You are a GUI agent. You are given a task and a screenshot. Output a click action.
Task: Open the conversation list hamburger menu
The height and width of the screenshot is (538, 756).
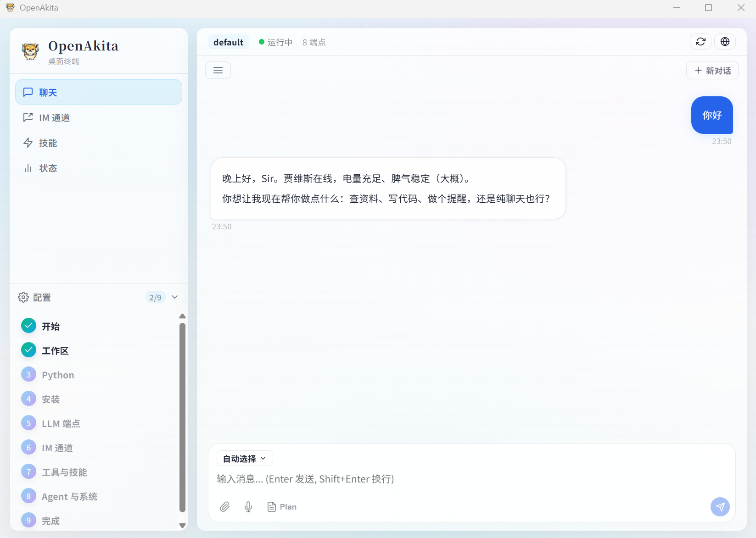click(218, 70)
